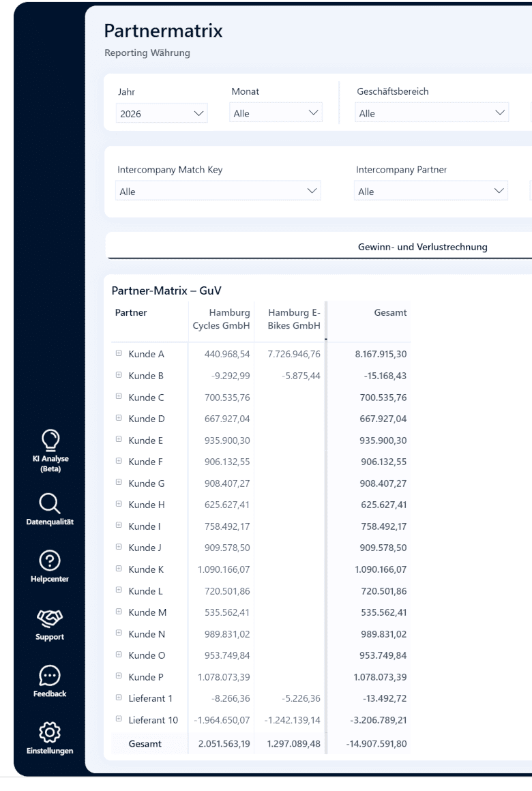Viewport: 532px width, 791px height.
Task: Select the Hamburg Cycles cell 1.090.166,07
Action: click(x=224, y=569)
